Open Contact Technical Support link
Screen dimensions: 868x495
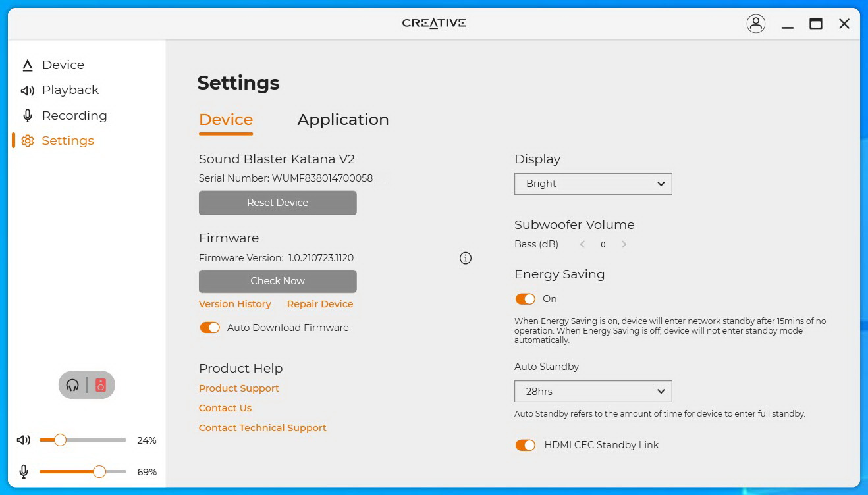[263, 428]
